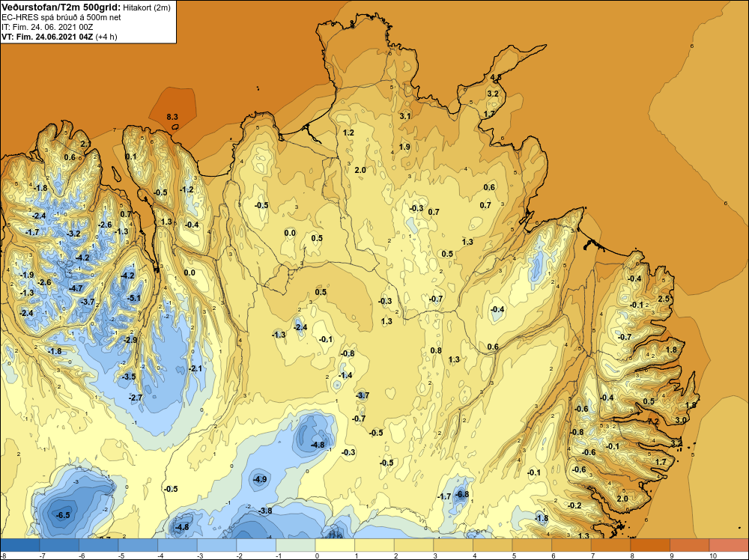Click the legend swatch right of 10
Viewport: 749px width, 560px height.
(729, 545)
